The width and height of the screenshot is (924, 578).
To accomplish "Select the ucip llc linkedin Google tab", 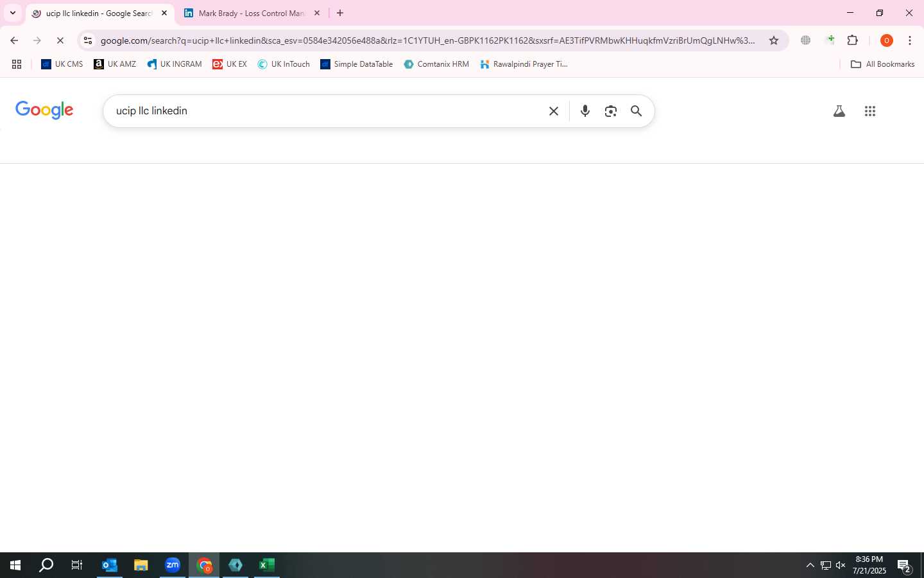I will 99,13.
